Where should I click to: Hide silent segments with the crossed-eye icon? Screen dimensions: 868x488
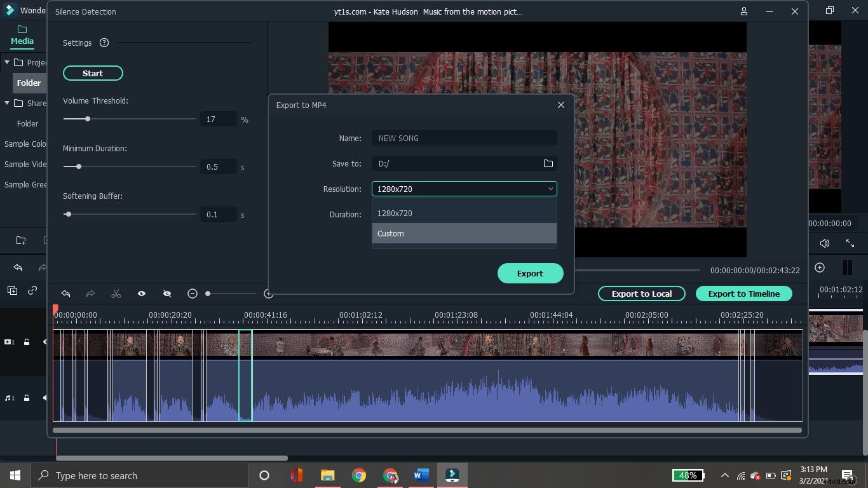[x=167, y=294]
